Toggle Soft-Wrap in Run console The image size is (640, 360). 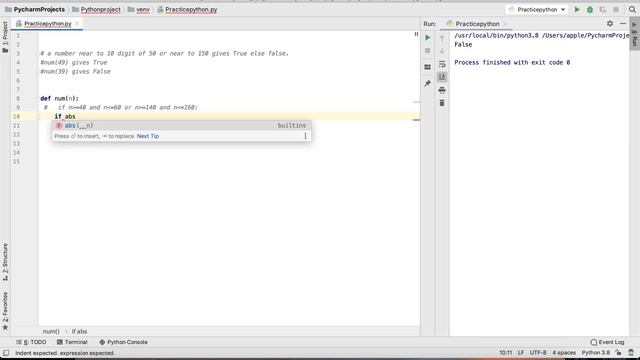[442, 64]
